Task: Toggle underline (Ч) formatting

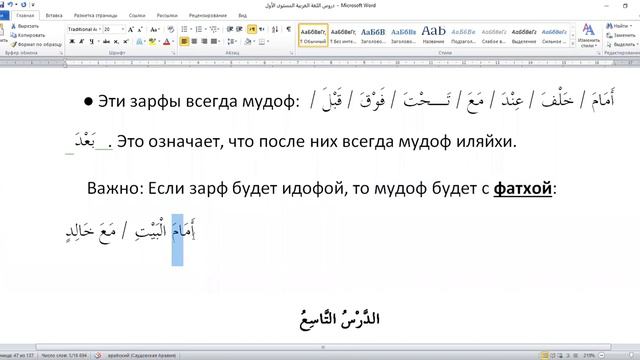Action: coord(91,41)
